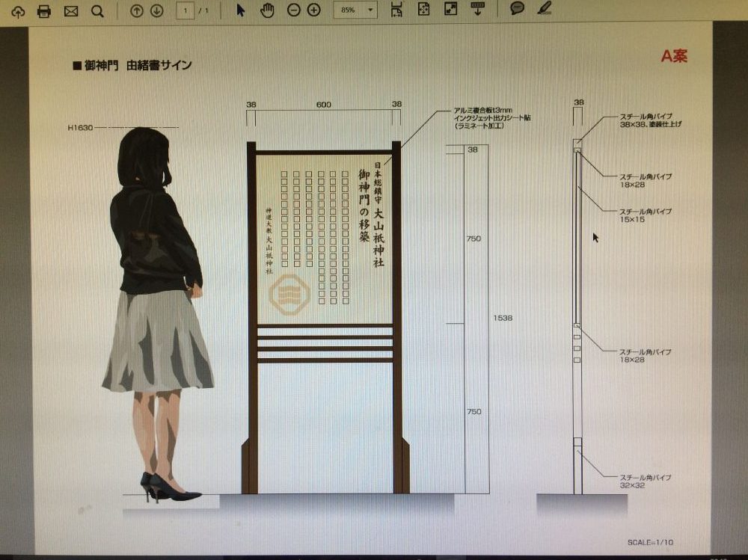The width and height of the screenshot is (748, 560).
Task: Click the total page count "/ 1"
Action: point(203,10)
